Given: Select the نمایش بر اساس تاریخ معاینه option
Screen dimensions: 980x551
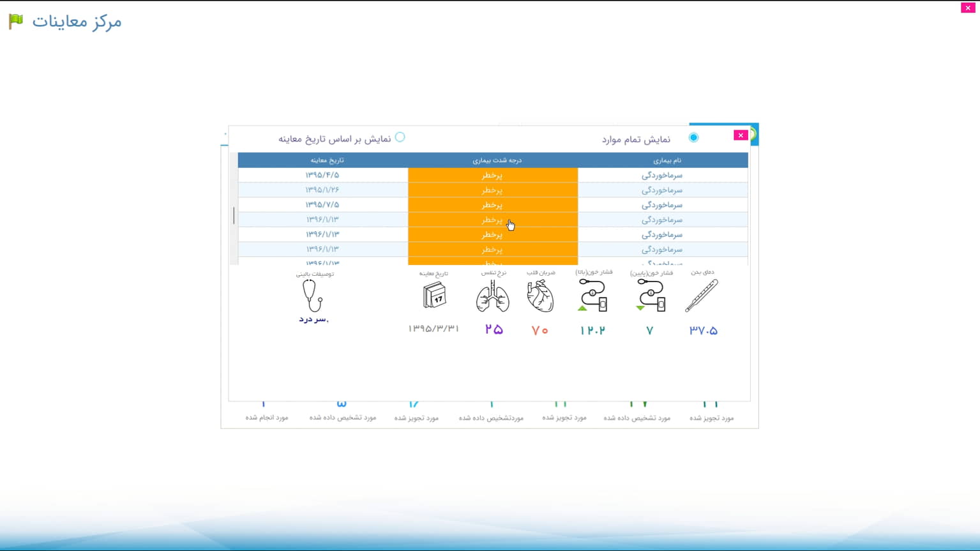Looking at the screenshot, I should click(x=400, y=137).
